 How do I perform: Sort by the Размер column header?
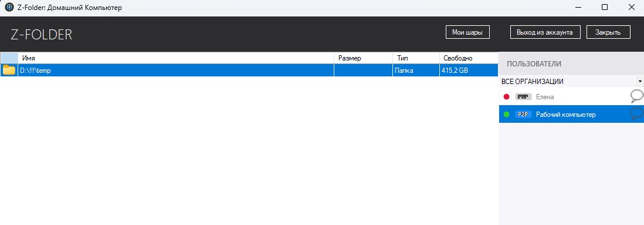363,58
